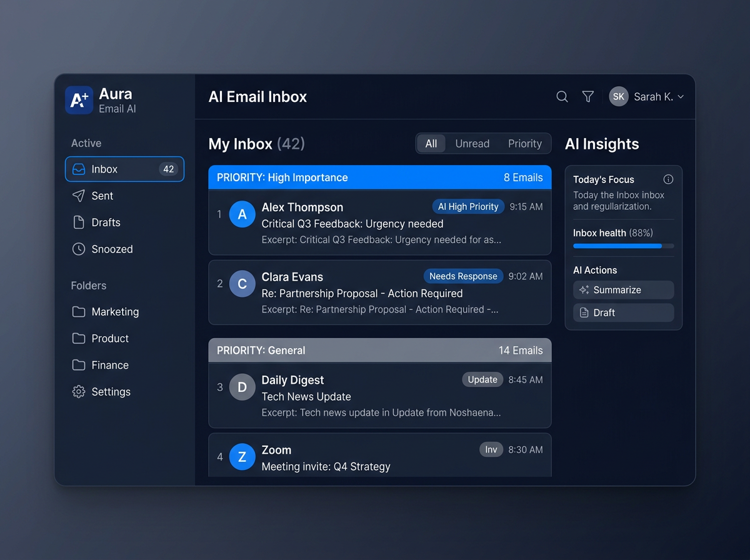Click the 9:15 AM timestamp

526,207
